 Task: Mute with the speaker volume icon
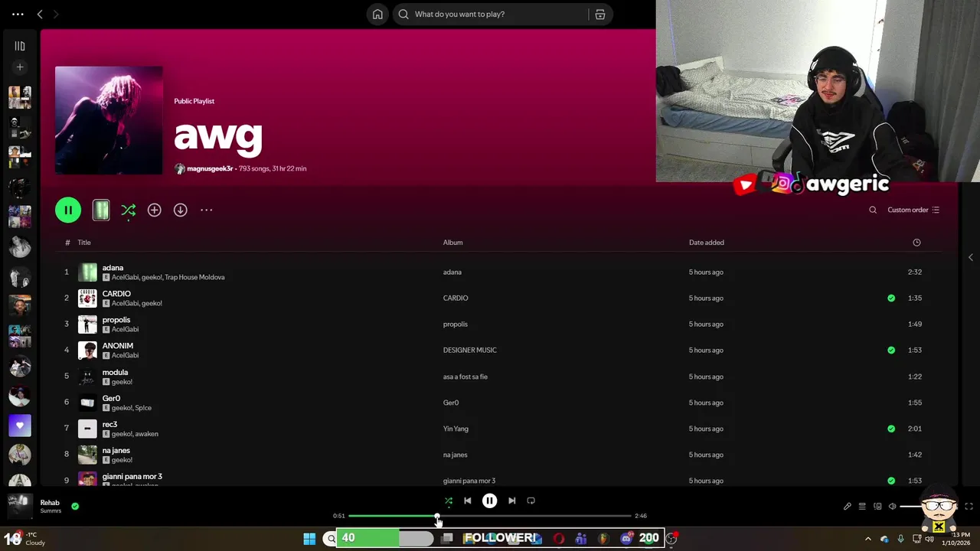click(892, 506)
